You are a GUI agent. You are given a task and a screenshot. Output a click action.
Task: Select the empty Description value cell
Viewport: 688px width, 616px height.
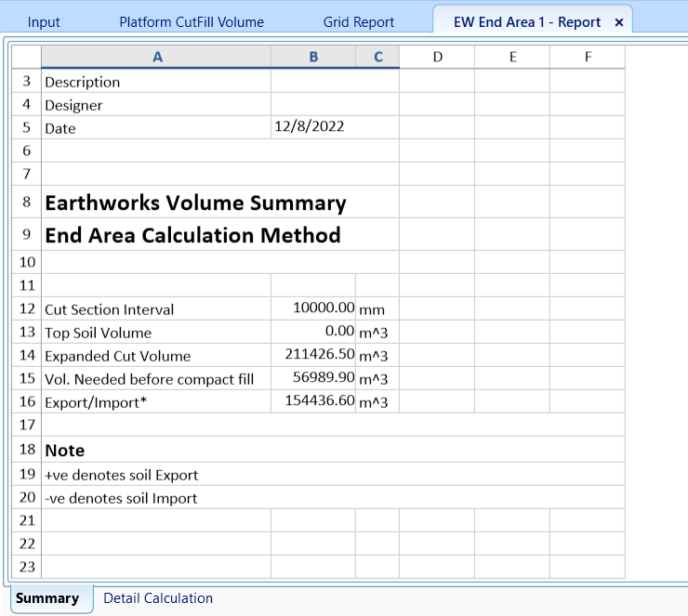(335, 81)
